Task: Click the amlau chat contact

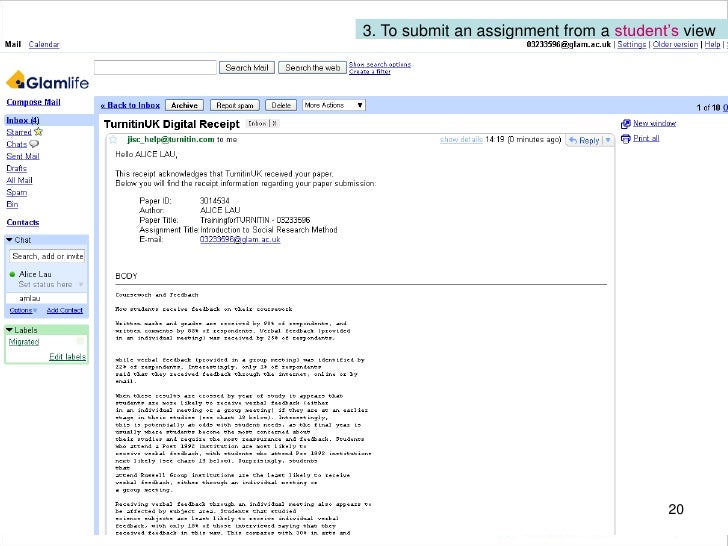Action: tap(30, 298)
